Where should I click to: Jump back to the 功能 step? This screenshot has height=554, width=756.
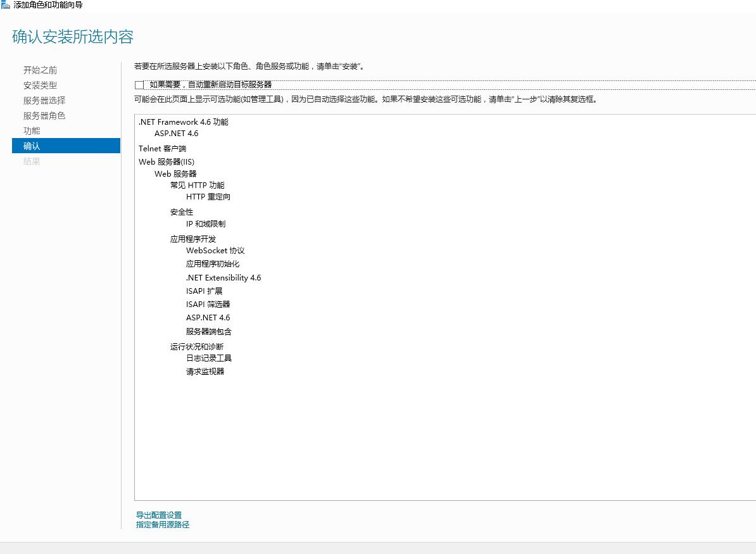coord(32,130)
